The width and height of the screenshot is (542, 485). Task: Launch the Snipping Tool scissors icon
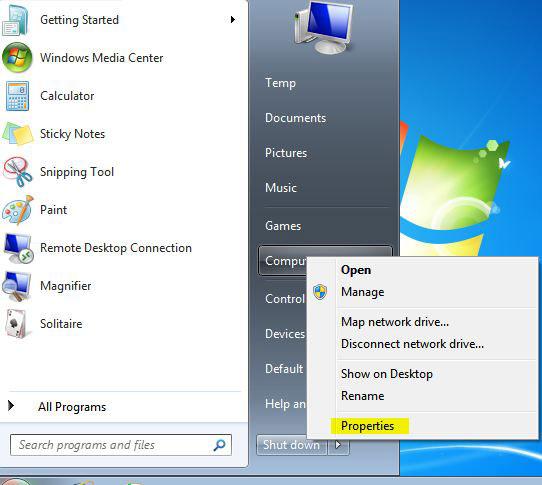click(17, 172)
